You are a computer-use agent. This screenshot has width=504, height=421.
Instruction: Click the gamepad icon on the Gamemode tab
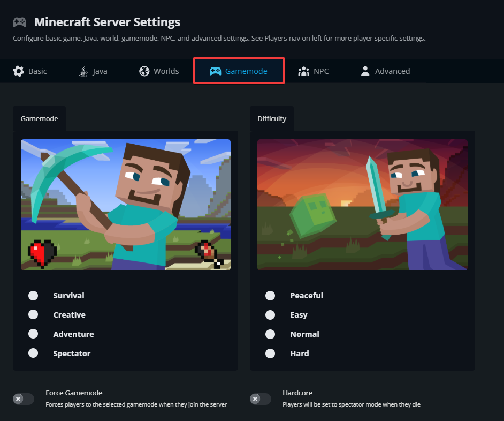[216, 71]
